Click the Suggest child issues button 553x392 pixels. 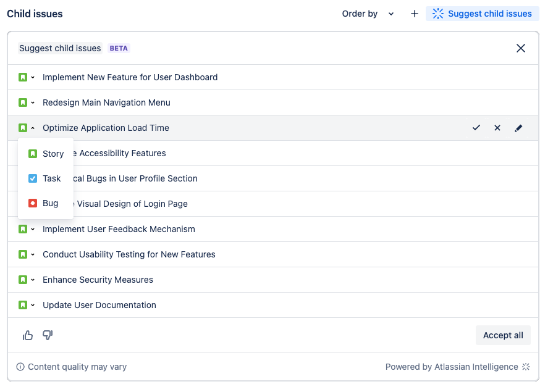pos(483,14)
